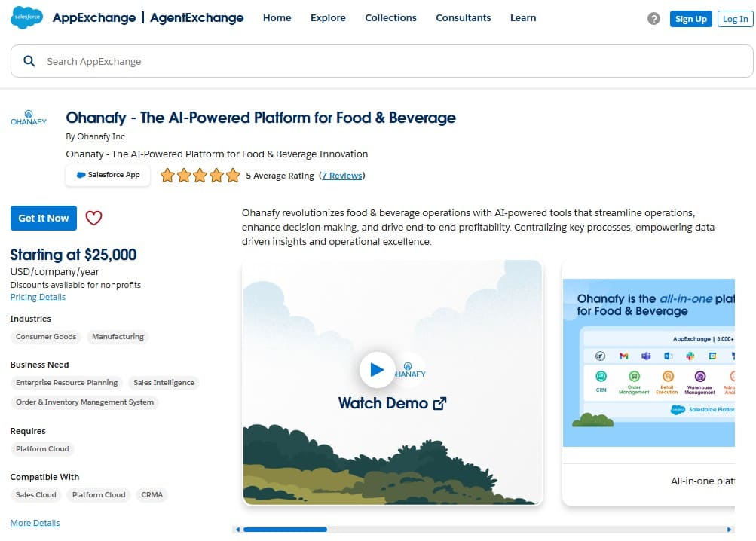
Task: Click the Enterprise Resource Planning tag
Action: pyautogui.click(x=66, y=382)
